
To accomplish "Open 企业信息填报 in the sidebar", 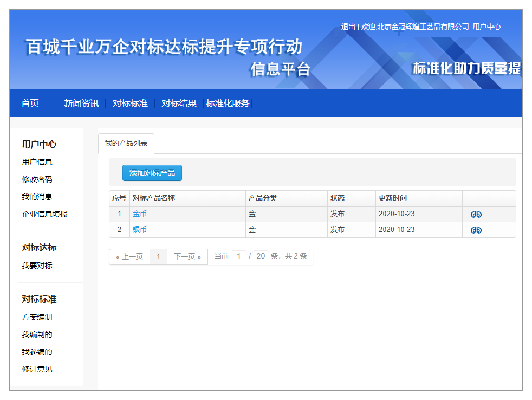I will [44, 214].
